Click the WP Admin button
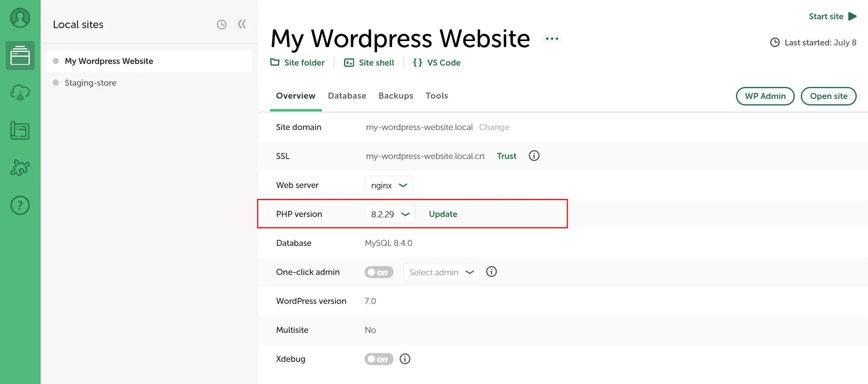868x384 pixels. (x=765, y=96)
